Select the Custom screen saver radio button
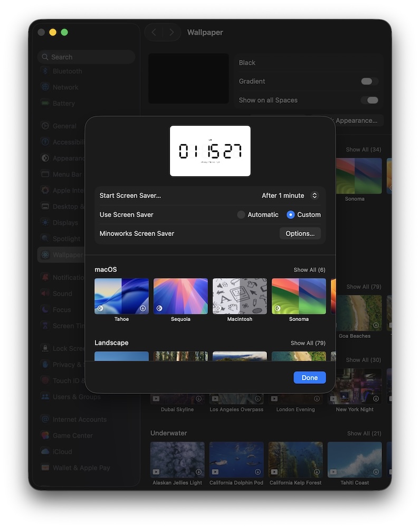The height and width of the screenshot is (528, 420). (291, 215)
